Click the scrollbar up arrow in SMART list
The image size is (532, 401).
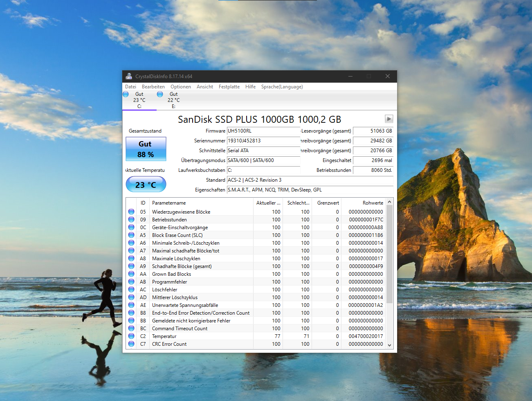tap(389, 202)
